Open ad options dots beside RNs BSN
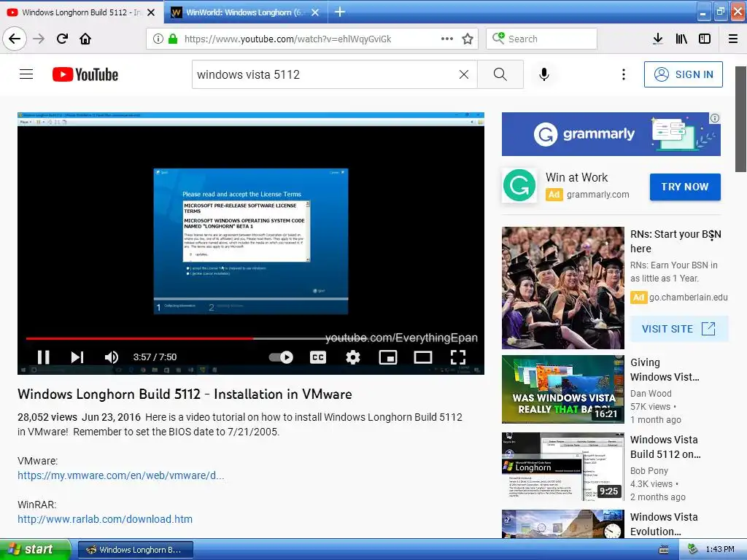747x560 pixels. 712,236
